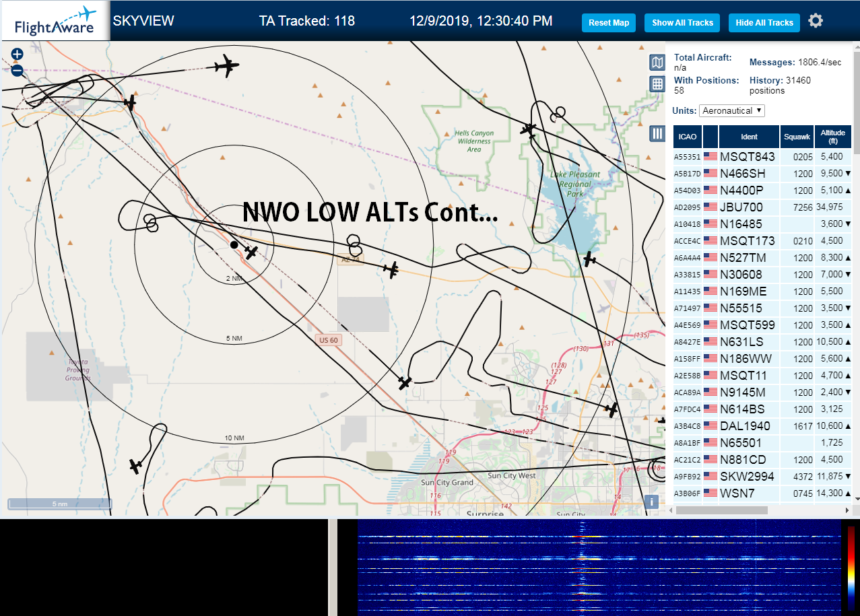860x616 pixels.
Task: Select aircraft nearest the center dot
Action: click(251, 252)
